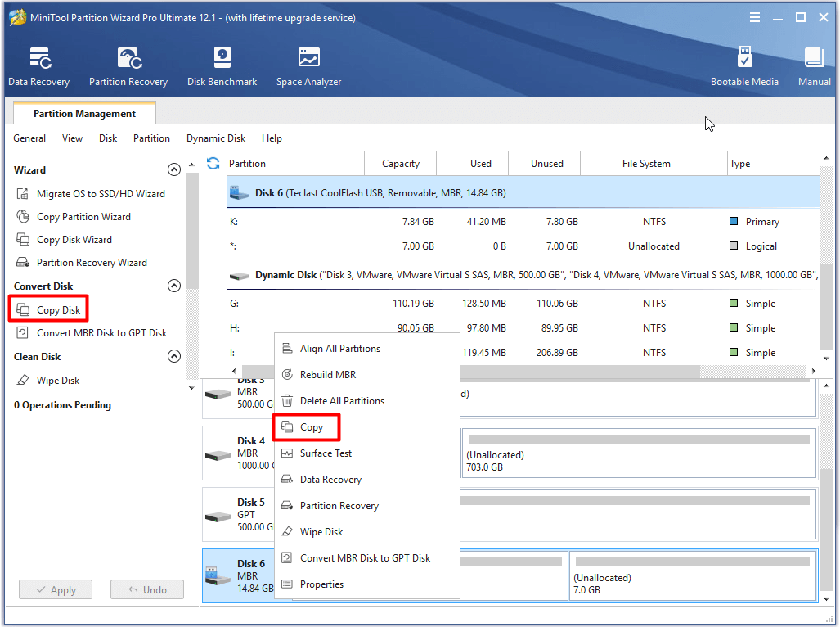Click the Copy Disk Wizard icon
Screen dimensions: 840x627
[x=23, y=240]
